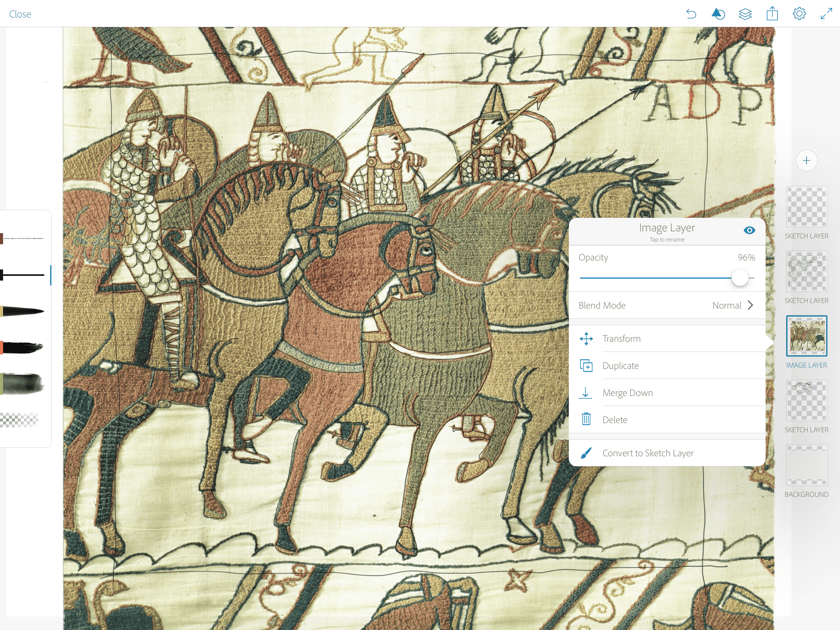Click the 96% opacity value
The width and height of the screenshot is (840, 630).
(x=746, y=257)
